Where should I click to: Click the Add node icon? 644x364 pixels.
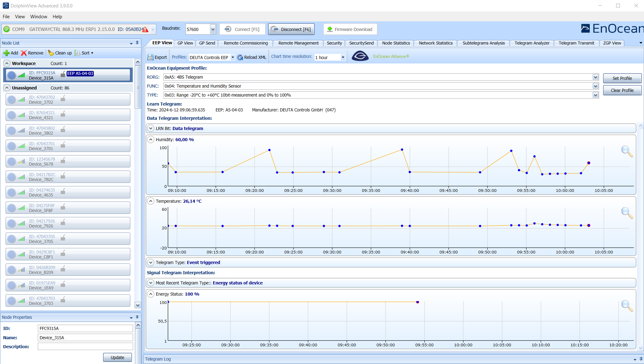pos(7,53)
